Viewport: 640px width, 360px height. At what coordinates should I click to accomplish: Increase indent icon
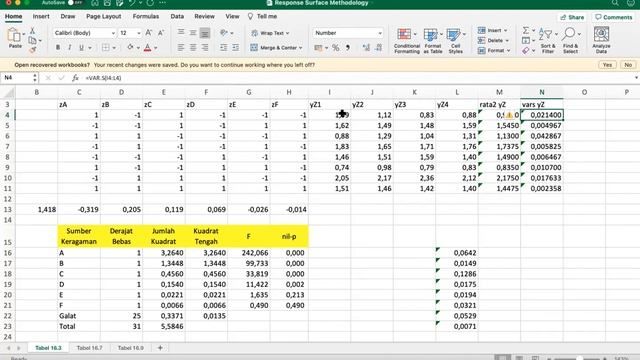(236, 48)
